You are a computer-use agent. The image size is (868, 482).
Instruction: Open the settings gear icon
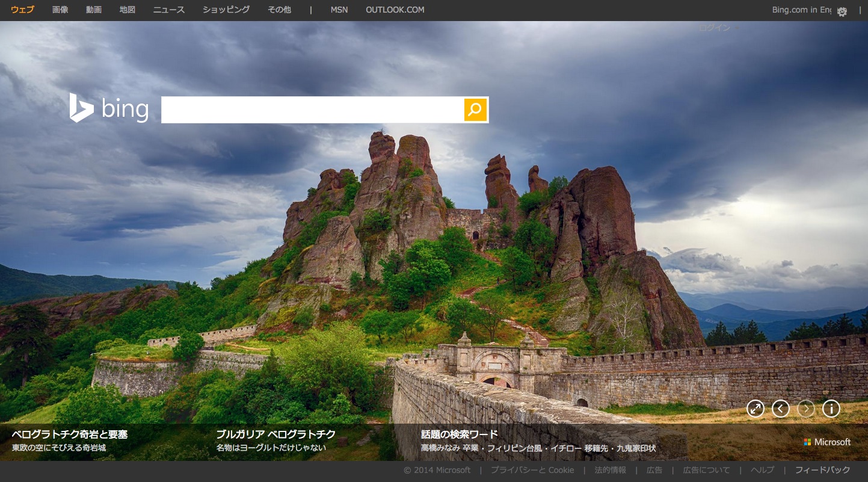pyautogui.click(x=842, y=11)
